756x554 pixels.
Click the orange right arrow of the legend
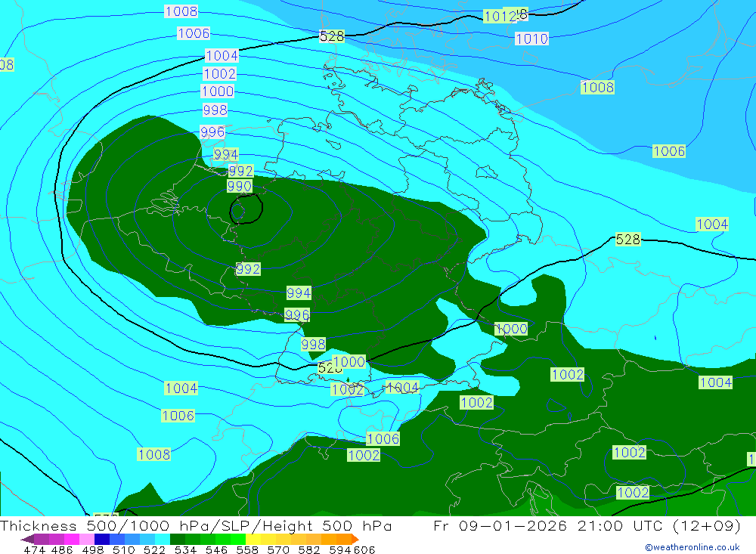355,539
